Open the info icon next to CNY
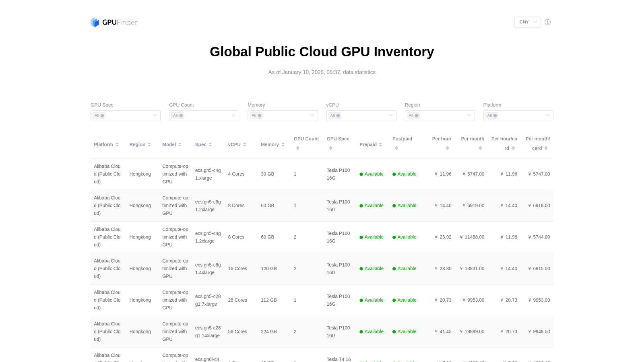This screenshot has height=362, width=644. [547, 22]
